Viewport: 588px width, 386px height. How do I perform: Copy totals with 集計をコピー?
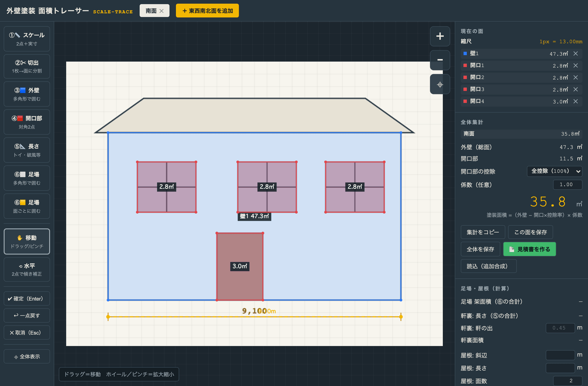(x=483, y=232)
